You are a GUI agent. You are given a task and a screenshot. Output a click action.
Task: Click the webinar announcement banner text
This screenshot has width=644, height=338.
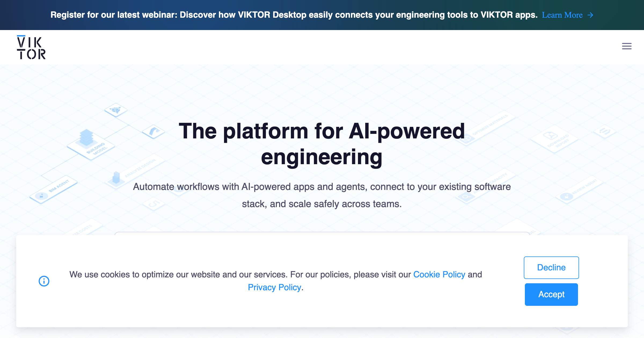click(x=294, y=15)
